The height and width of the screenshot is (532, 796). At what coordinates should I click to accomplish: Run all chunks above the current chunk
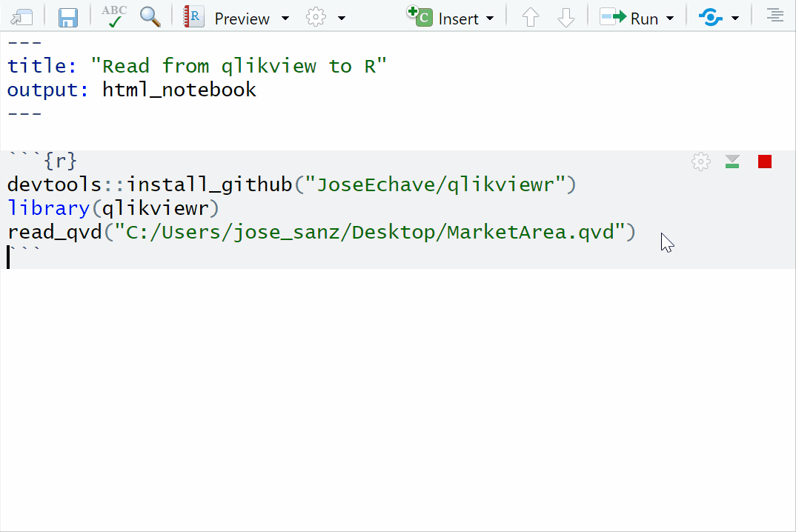tap(732, 161)
